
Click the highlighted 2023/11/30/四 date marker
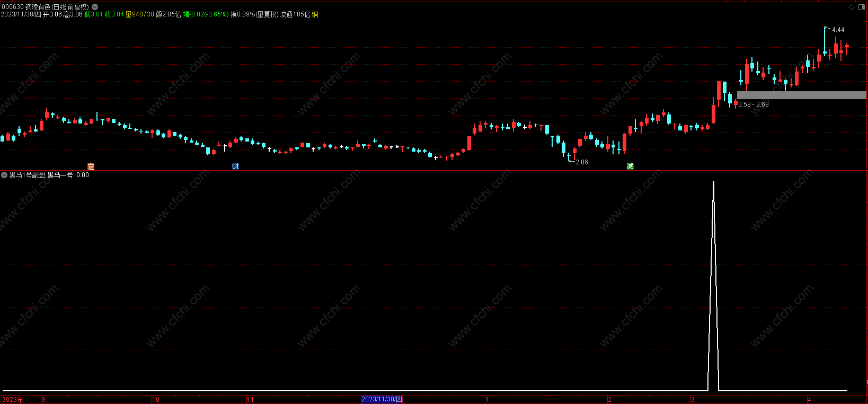click(382, 399)
